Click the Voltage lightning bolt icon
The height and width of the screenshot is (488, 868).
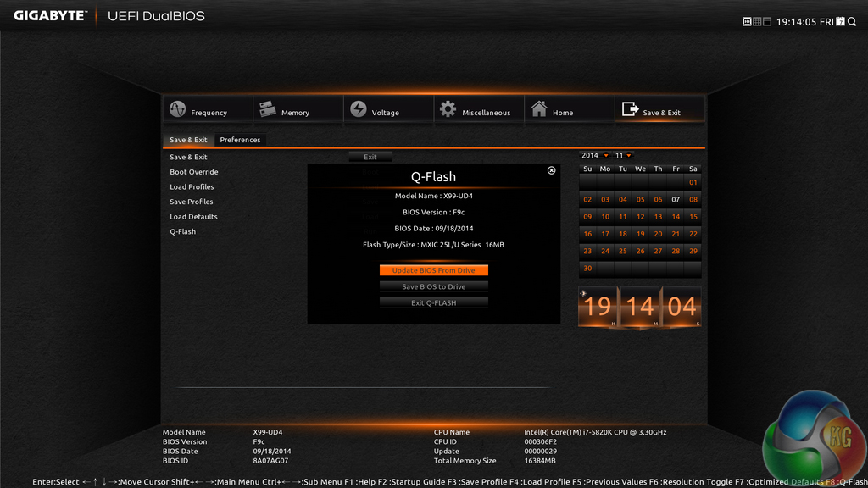(359, 109)
